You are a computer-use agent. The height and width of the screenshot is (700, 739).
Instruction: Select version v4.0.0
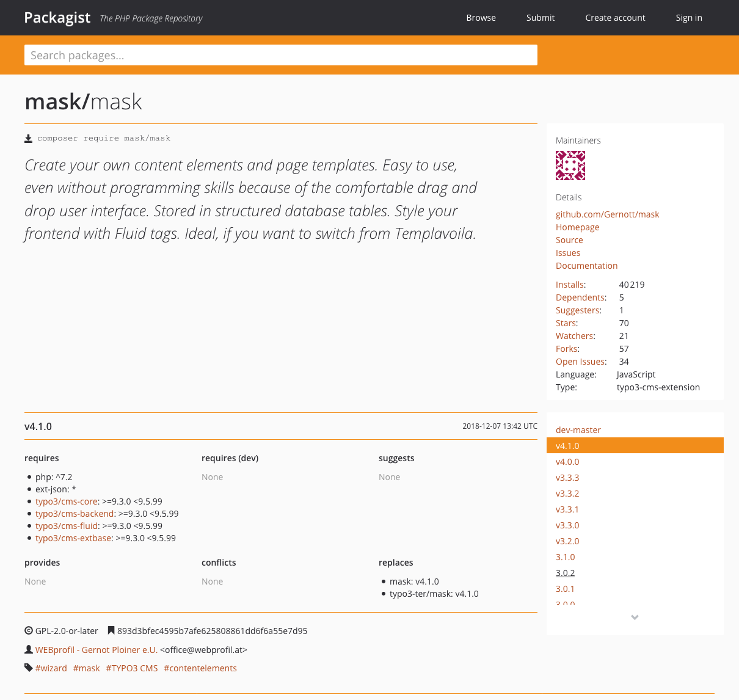click(x=567, y=462)
